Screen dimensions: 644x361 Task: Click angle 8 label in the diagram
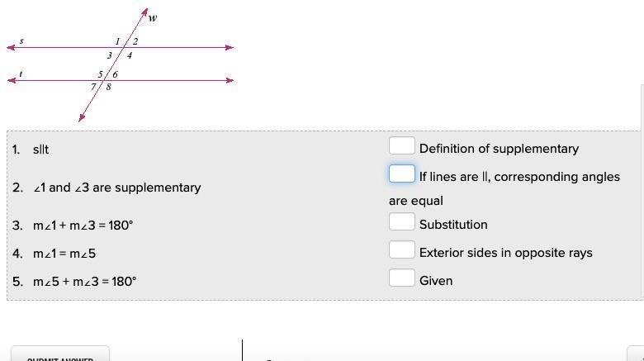pos(109,87)
